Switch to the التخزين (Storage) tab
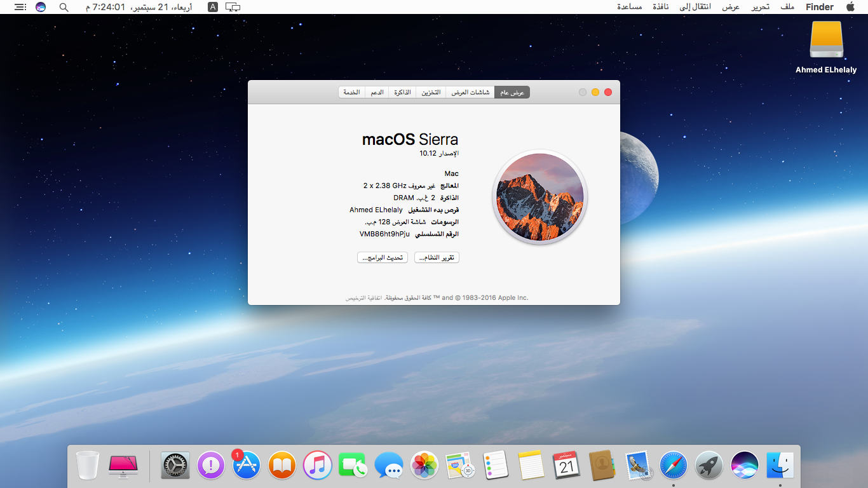This screenshot has width=868, height=488. pyautogui.click(x=430, y=92)
